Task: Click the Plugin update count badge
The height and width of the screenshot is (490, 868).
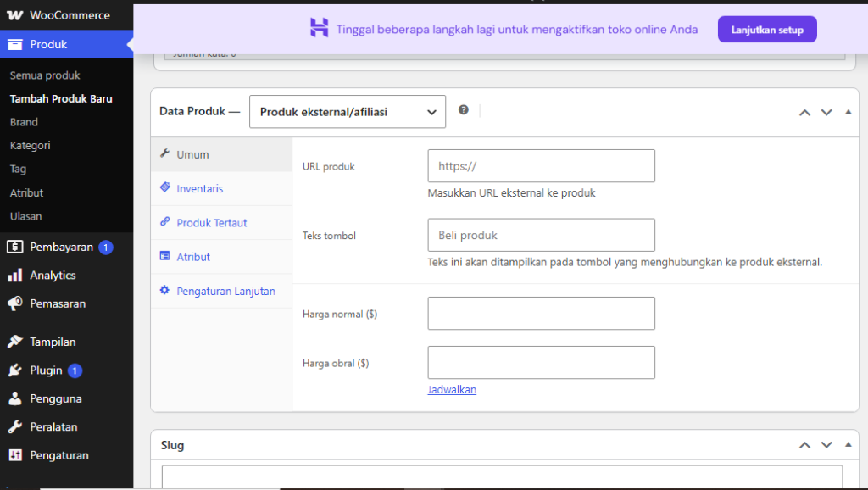Action: pos(75,370)
